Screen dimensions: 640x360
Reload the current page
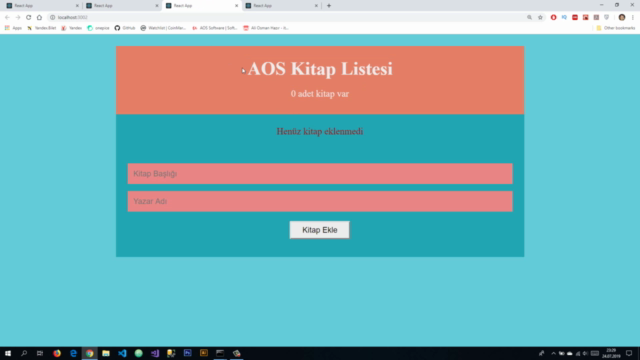click(x=29, y=17)
